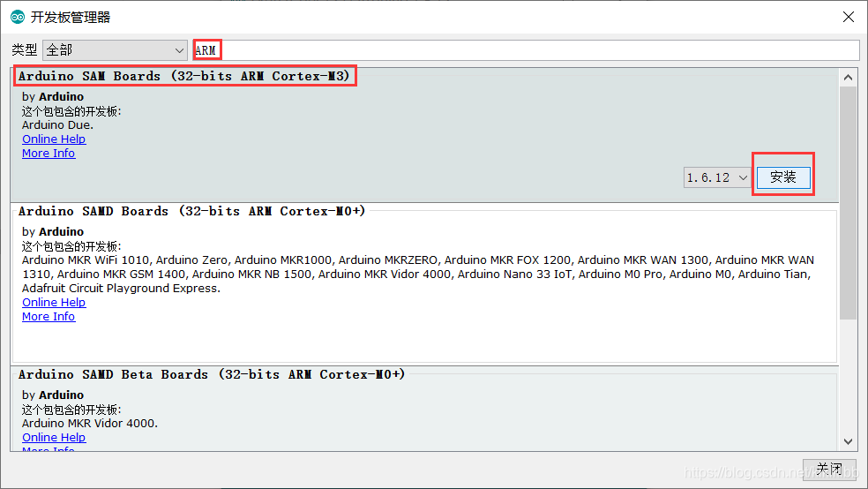The height and width of the screenshot is (489, 868).
Task: Expand the 1.6.12 version dropdown
Action: (x=717, y=177)
